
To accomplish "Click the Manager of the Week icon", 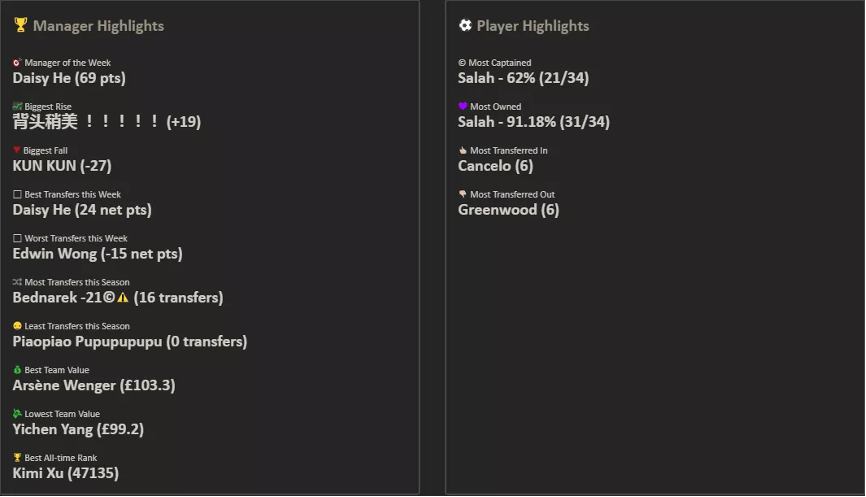I will pyautogui.click(x=17, y=63).
